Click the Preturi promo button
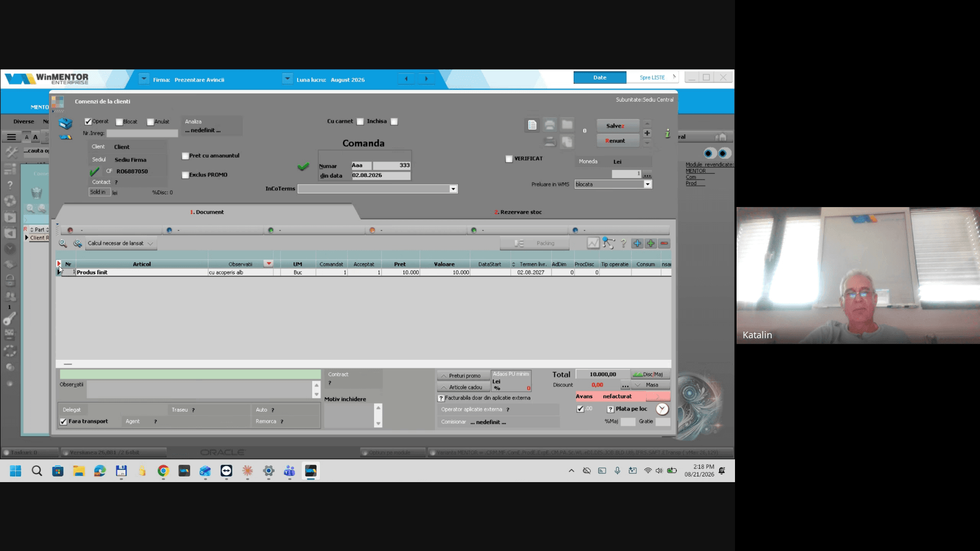 tap(463, 375)
